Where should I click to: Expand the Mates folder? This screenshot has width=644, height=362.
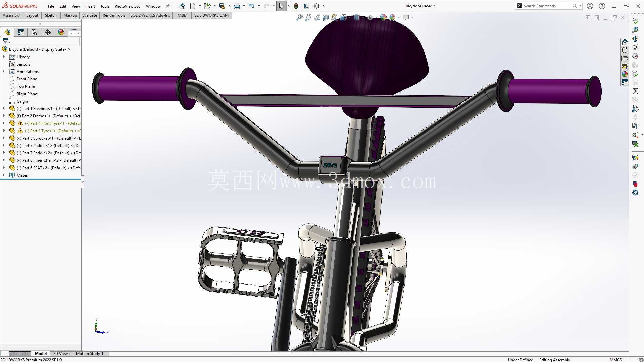coord(4,175)
